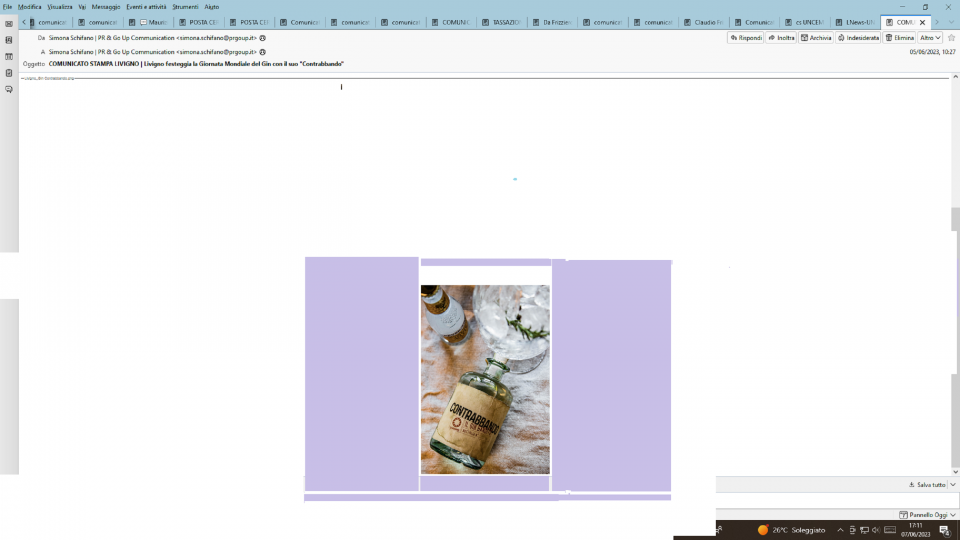This screenshot has width=960, height=540.
Task: Open the taskbar clock showing 17:11
Action: click(915, 530)
